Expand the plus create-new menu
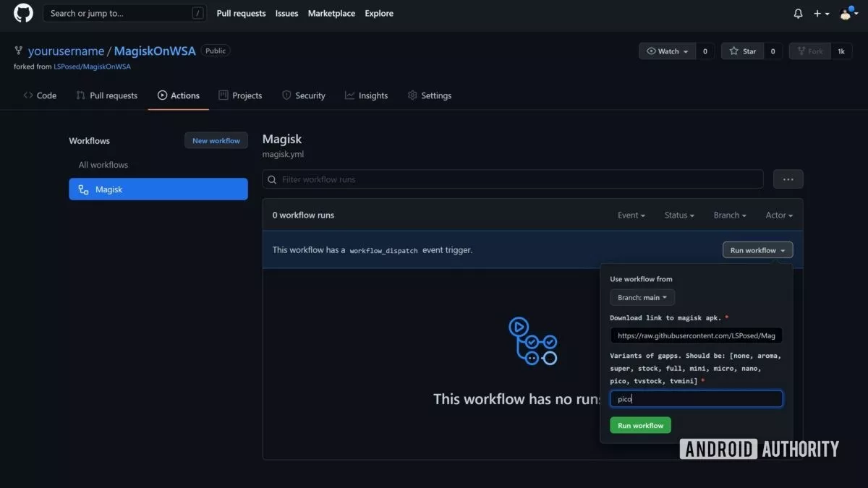Screen dimensions: 868x488 [821, 14]
